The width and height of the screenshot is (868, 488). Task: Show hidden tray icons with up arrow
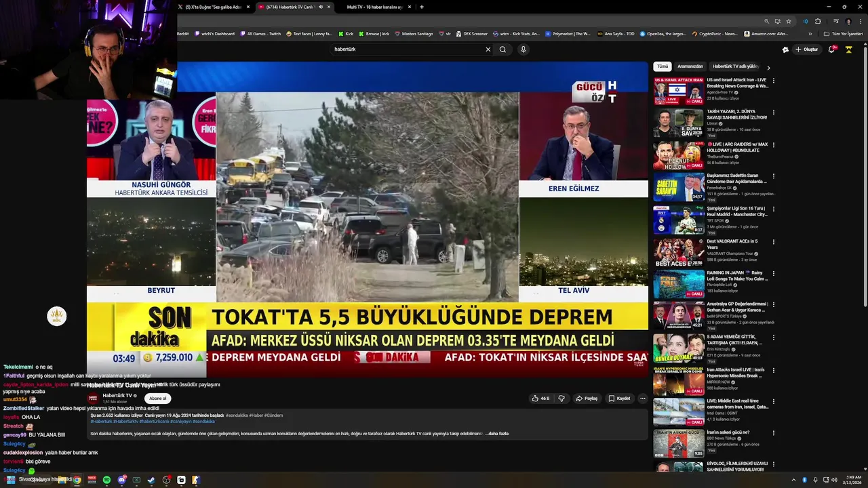[793, 480]
